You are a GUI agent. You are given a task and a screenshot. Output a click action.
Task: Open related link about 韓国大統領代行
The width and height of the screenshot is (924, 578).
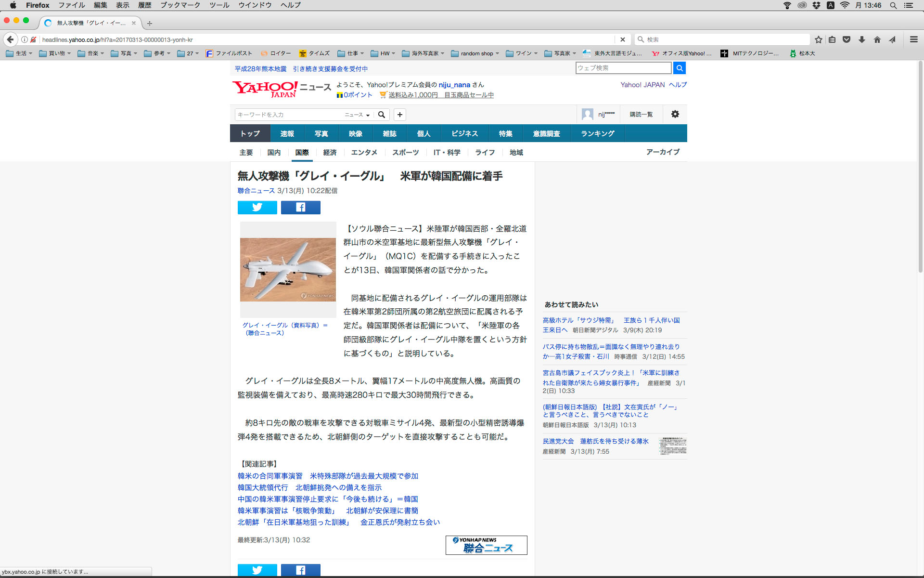pos(309,487)
